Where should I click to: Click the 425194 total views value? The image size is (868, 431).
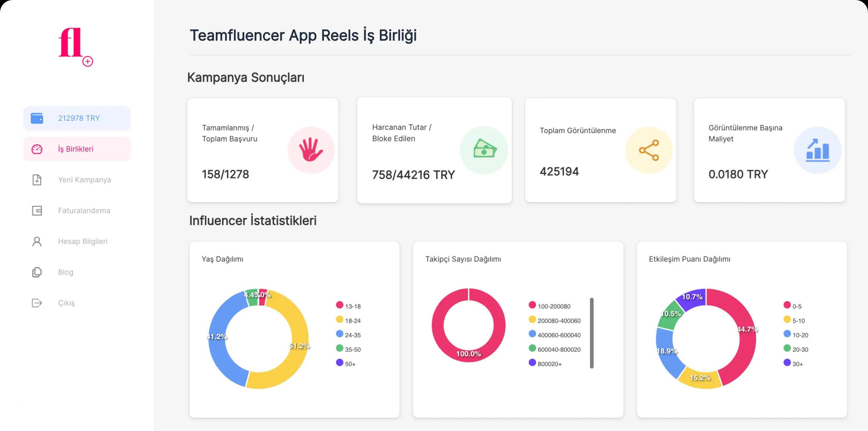(x=559, y=171)
